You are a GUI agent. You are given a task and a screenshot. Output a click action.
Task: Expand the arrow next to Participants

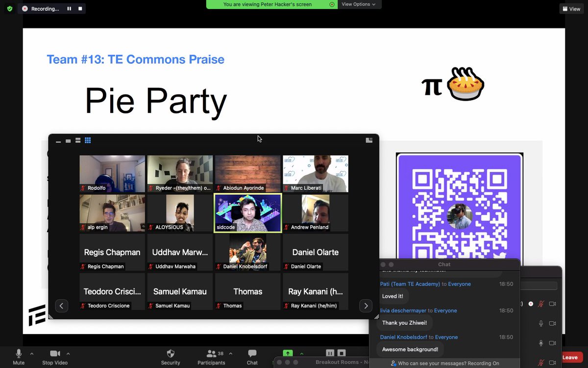click(x=231, y=353)
